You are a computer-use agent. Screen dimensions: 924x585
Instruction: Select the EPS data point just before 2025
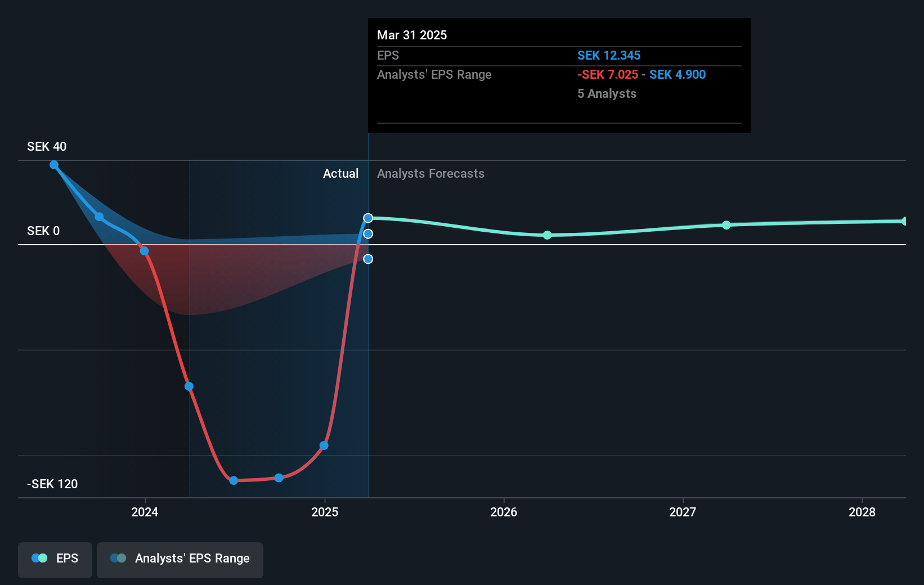pos(324,445)
